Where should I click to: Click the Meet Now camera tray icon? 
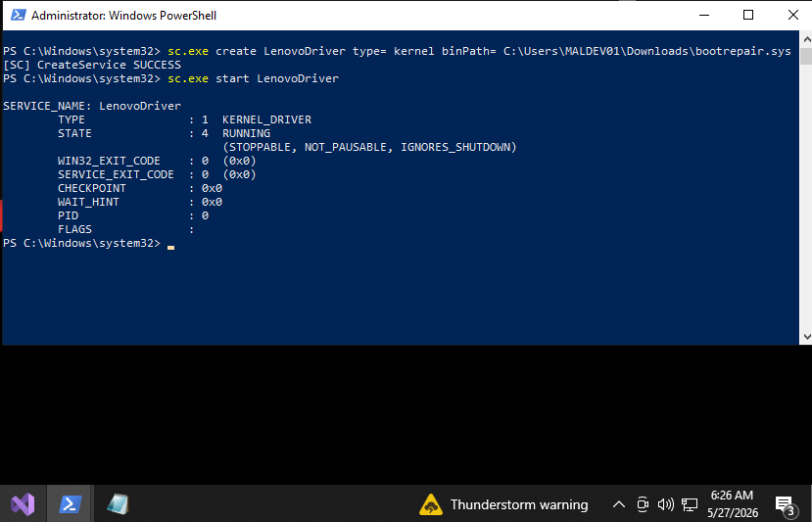[643, 503]
